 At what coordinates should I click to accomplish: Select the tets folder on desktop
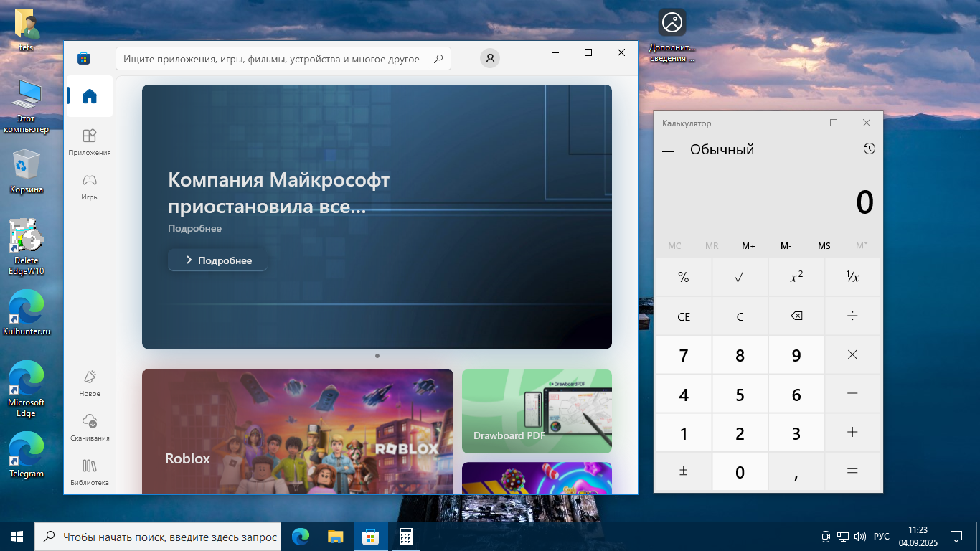pos(27,31)
